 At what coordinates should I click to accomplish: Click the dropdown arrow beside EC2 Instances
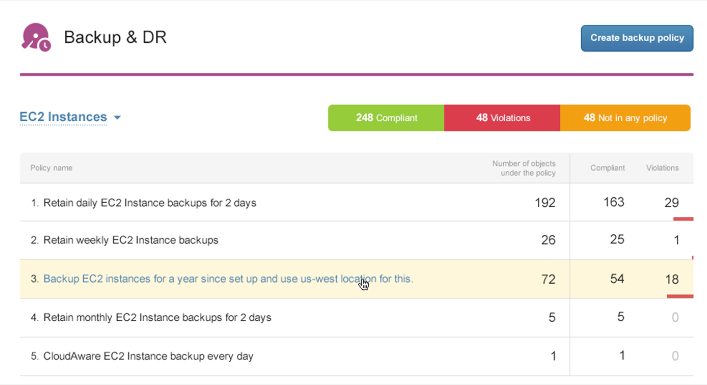pyautogui.click(x=117, y=118)
